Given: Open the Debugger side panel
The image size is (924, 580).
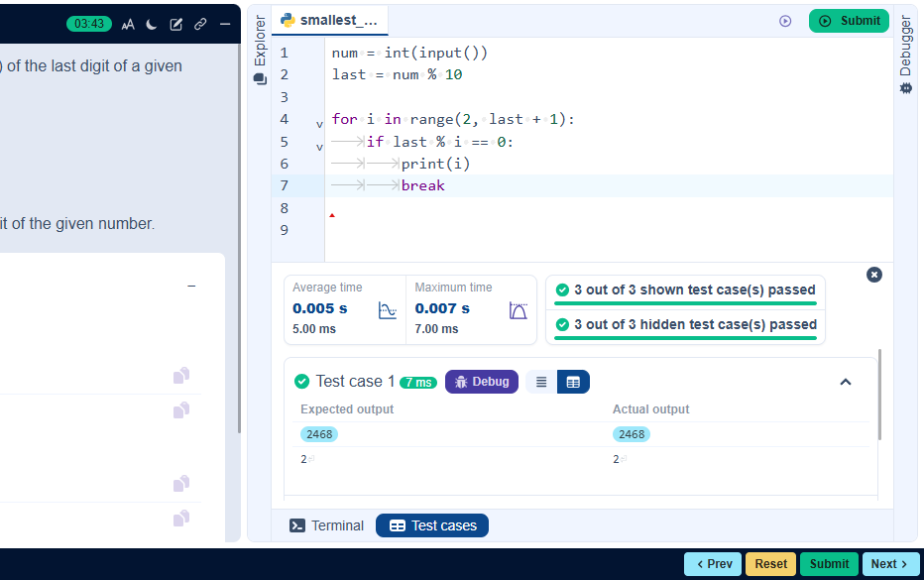Looking at the screenshot, I should (x=906, y=55).
